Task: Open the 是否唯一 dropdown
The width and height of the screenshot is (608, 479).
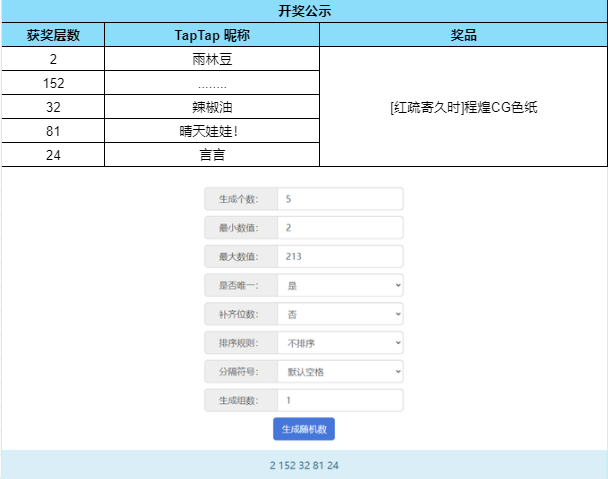Action: (340, 285)
